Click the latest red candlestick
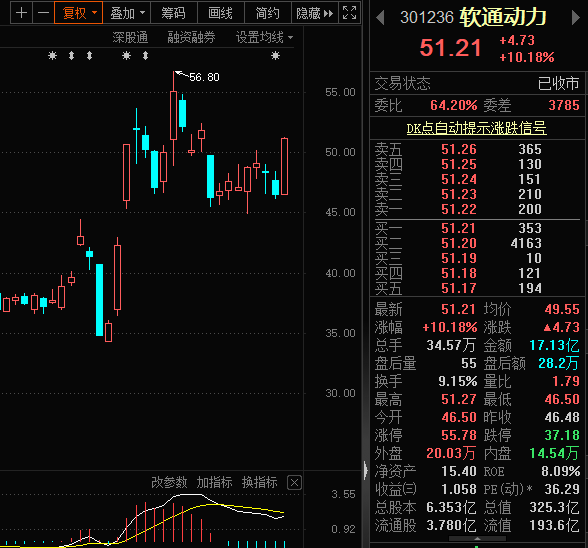Image resolution: width=588 pixels, height=548 pixels. click(285, 166)
